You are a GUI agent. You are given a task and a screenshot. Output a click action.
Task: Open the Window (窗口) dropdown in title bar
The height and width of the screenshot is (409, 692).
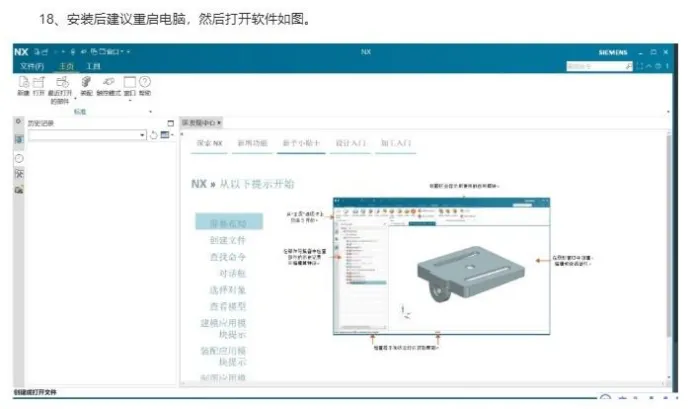pyautogui.click(x=112, y=52)
